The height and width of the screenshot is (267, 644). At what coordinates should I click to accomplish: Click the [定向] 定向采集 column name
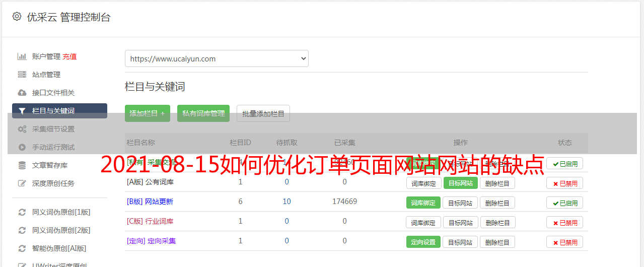coord(151,241)
